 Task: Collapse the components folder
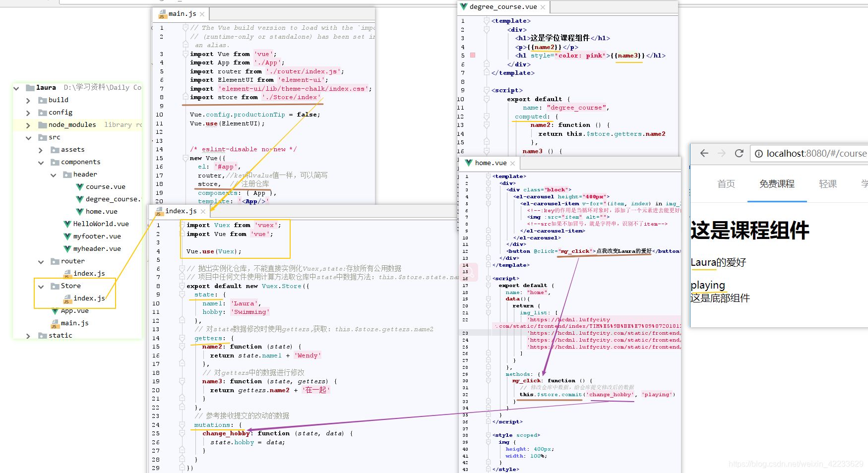pos(41,163)
